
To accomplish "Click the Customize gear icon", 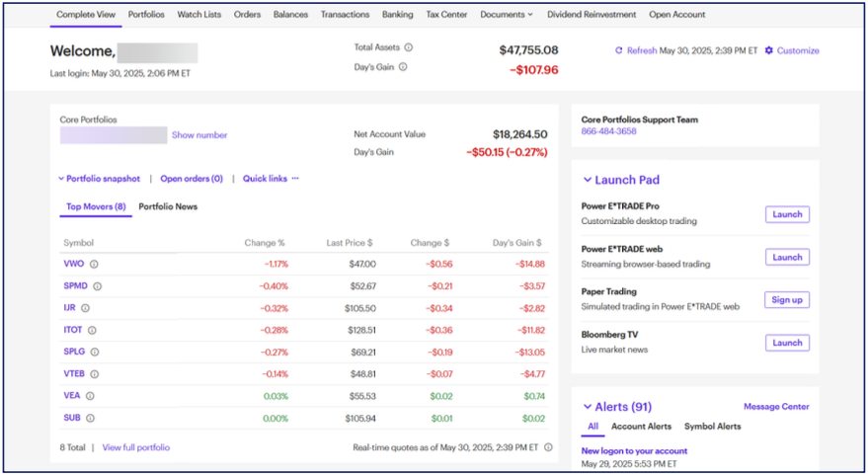I will coord(769,50).
